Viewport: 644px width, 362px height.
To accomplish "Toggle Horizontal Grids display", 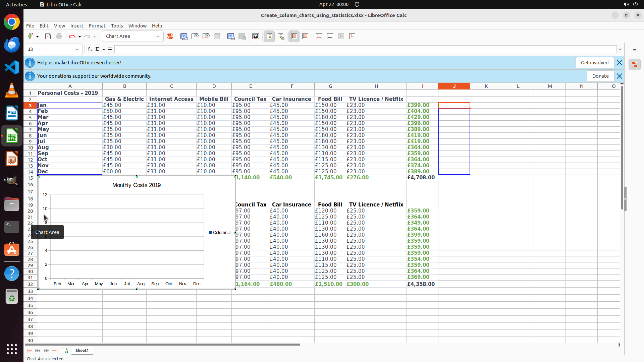I will click(294, 37).
